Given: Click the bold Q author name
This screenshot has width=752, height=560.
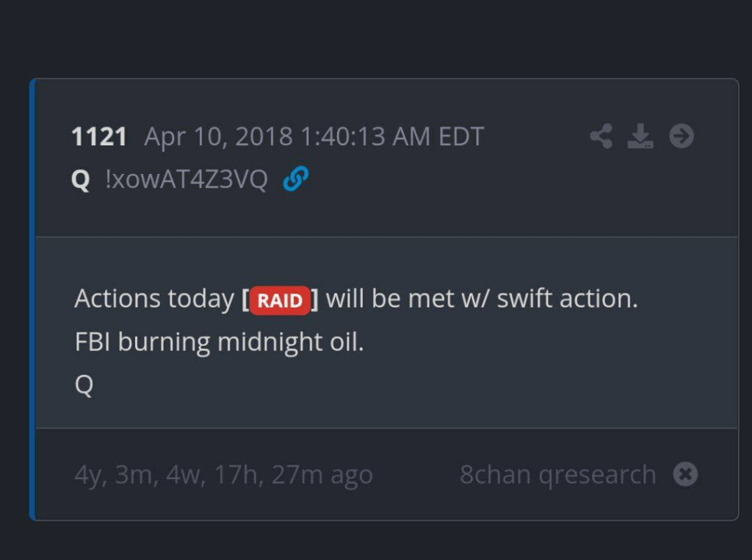Looking at the screenshot, I should click(x=81, y=180).
